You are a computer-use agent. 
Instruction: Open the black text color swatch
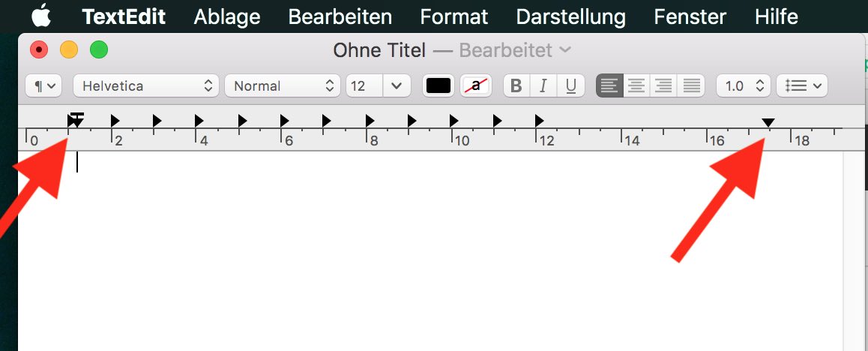pyautogui.click(x=438, y=86)
